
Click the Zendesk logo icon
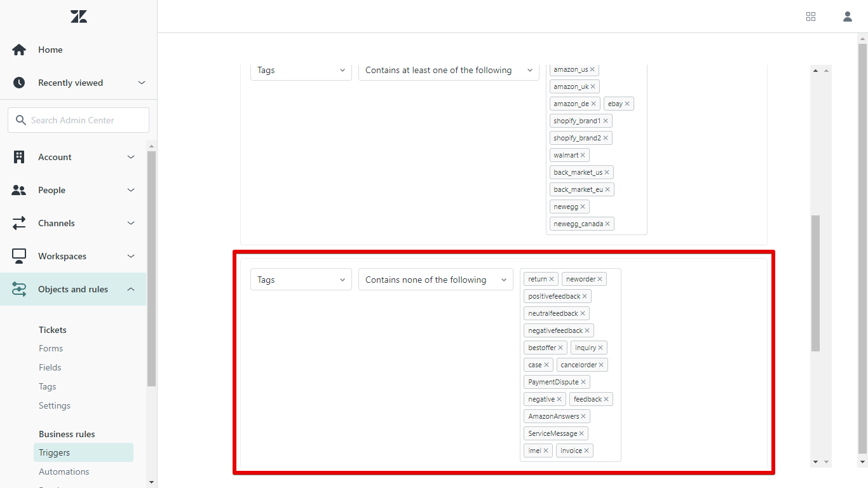pos(79,17)
